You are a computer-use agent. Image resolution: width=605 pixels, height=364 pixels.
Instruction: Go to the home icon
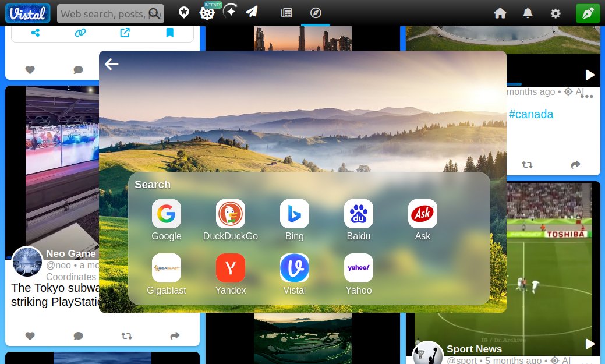click(x=500, y=13)
